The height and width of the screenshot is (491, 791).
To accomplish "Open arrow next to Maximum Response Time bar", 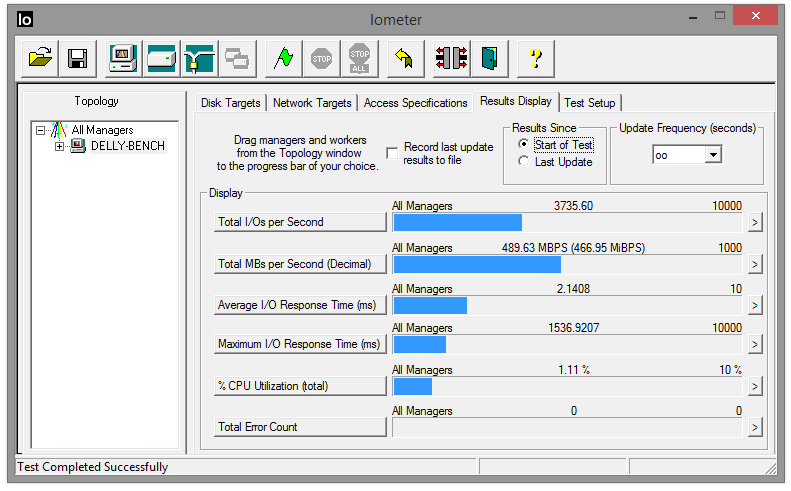I will tap(755, 344).
